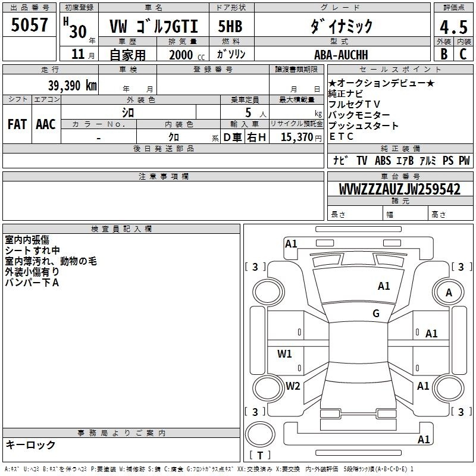The width and height of the screenshot is (476, 476).
Task: Click the キーロック notice text
Action: coord(30,444)
